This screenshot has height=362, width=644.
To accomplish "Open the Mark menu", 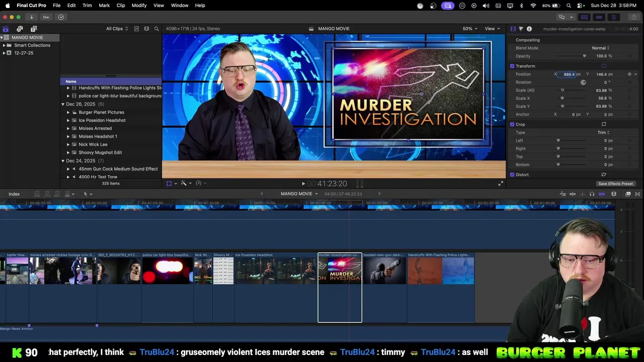I will coord(104,6).
